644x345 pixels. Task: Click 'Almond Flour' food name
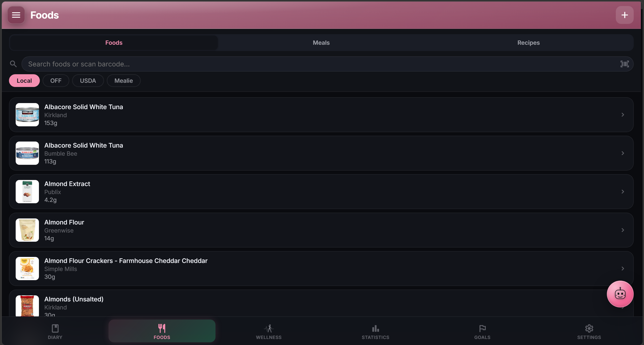pos(64,222)
